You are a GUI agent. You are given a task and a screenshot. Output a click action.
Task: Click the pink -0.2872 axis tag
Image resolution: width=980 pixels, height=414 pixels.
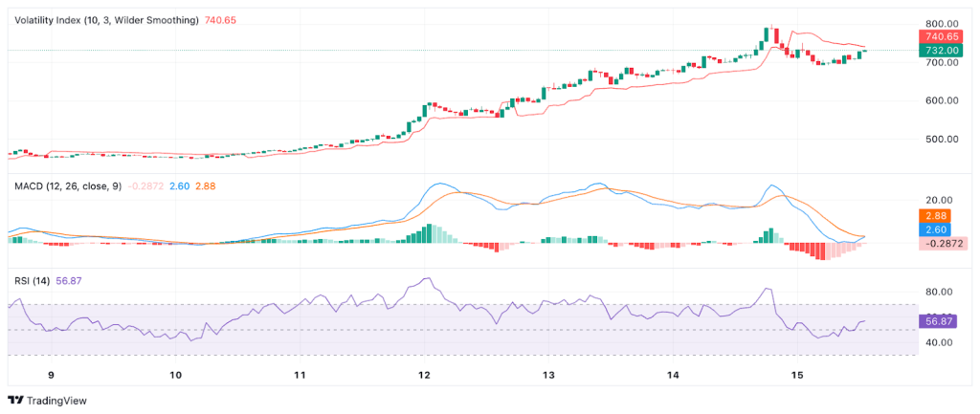tap(943, 244)
